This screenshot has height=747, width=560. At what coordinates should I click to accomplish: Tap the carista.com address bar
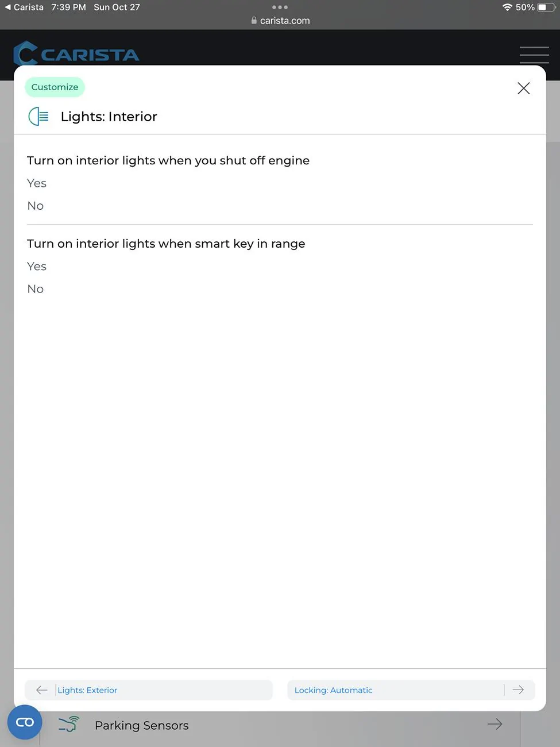280,21
